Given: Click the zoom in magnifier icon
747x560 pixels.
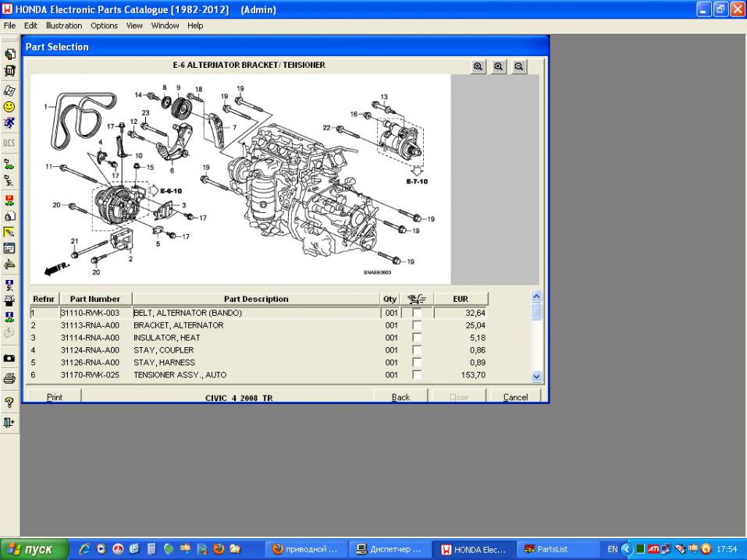Looking at the screenshot, I should point(478,67).
